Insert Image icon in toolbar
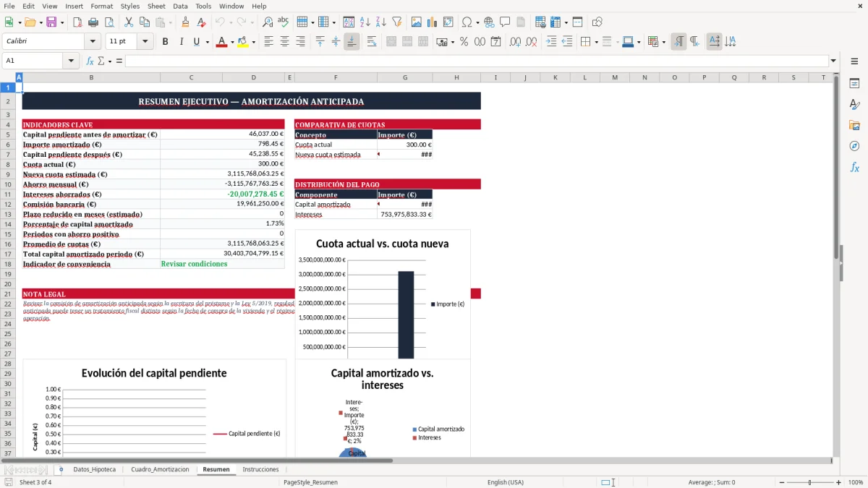 (417, 22)
